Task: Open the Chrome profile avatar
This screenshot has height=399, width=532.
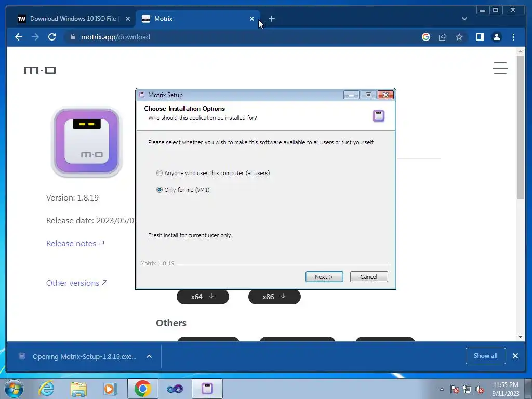Action: [x=496, y=37]
